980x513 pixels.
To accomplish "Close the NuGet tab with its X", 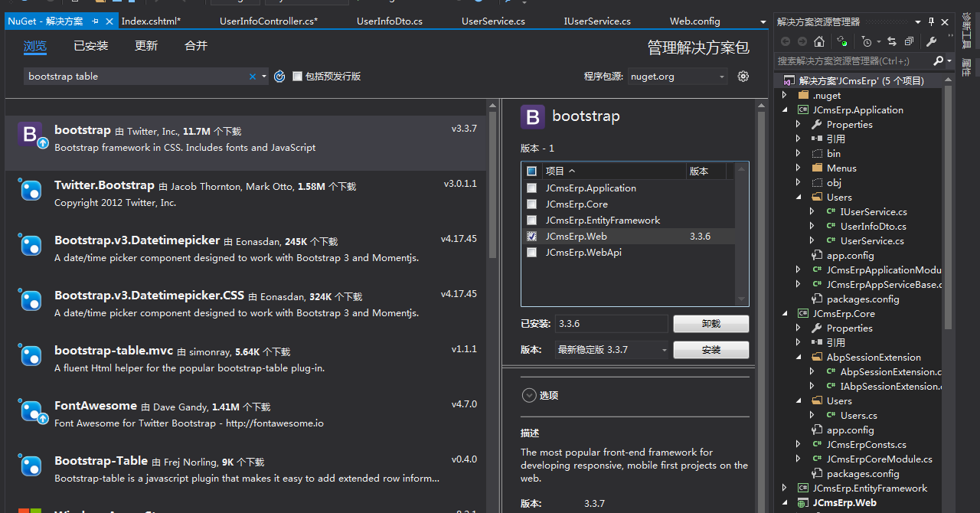I will pos(109,21).
